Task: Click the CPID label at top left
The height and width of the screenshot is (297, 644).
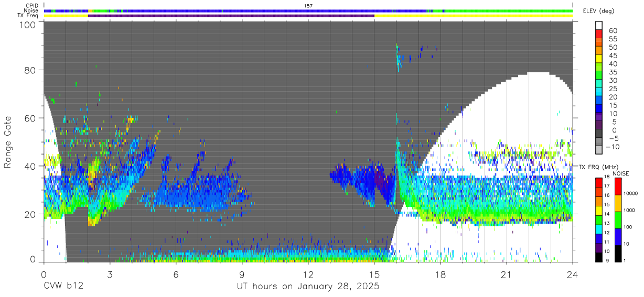Action: pyautogui.click(x=33, y=5)
